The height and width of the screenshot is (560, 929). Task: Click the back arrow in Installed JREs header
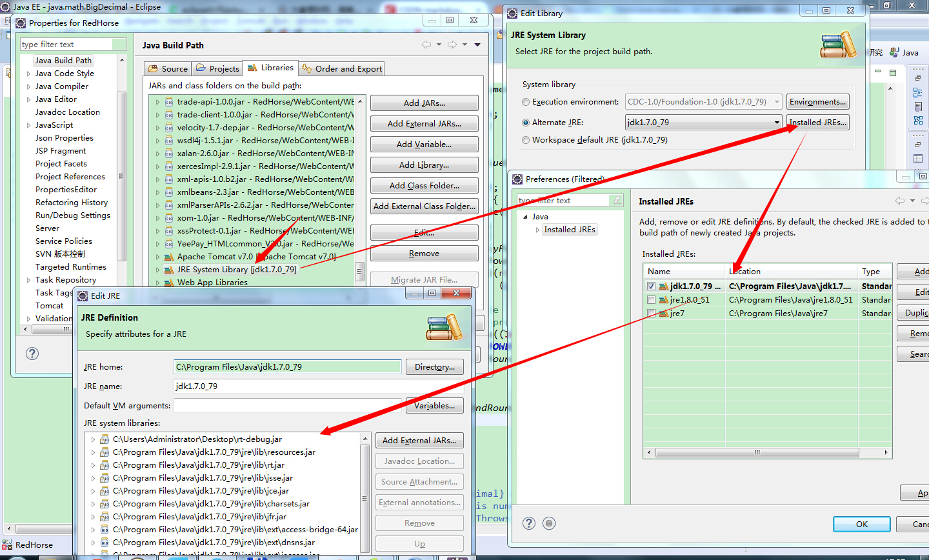point(900,201)
